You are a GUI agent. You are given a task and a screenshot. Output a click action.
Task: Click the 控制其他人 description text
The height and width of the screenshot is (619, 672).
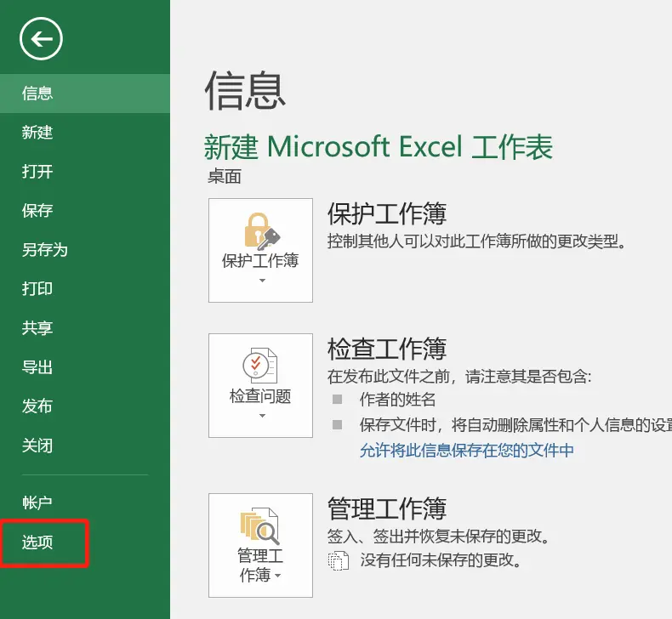point(476,241)
